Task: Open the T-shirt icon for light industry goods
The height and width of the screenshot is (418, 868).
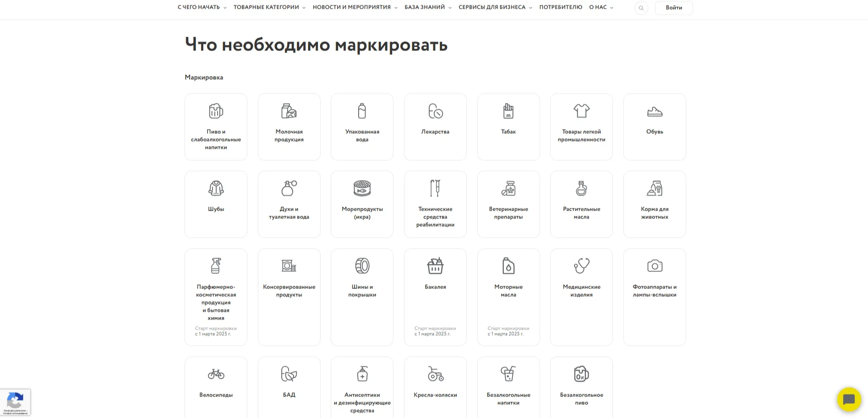Action: (x=581, y=111)
